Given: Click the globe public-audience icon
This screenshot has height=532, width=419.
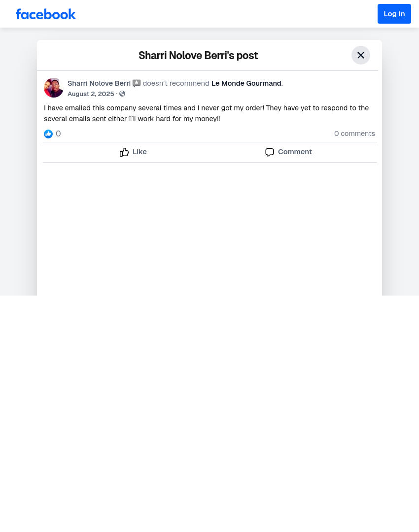Looking at the screenshot, I should [x=122, y=94].
